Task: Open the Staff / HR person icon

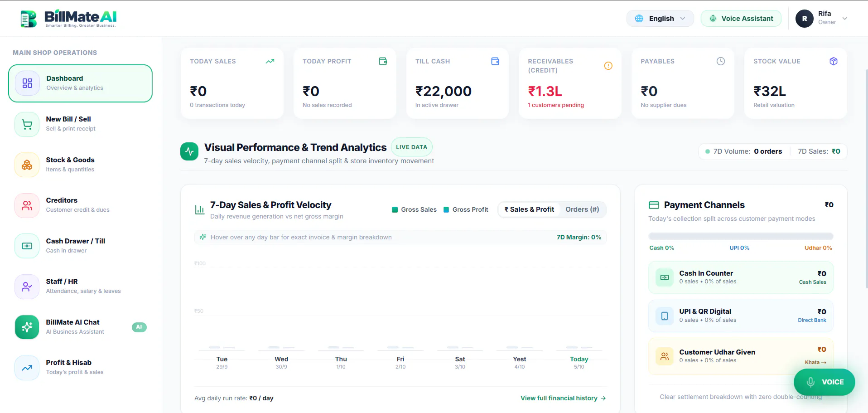Action: pyautogui.click(x=27, y=287)
